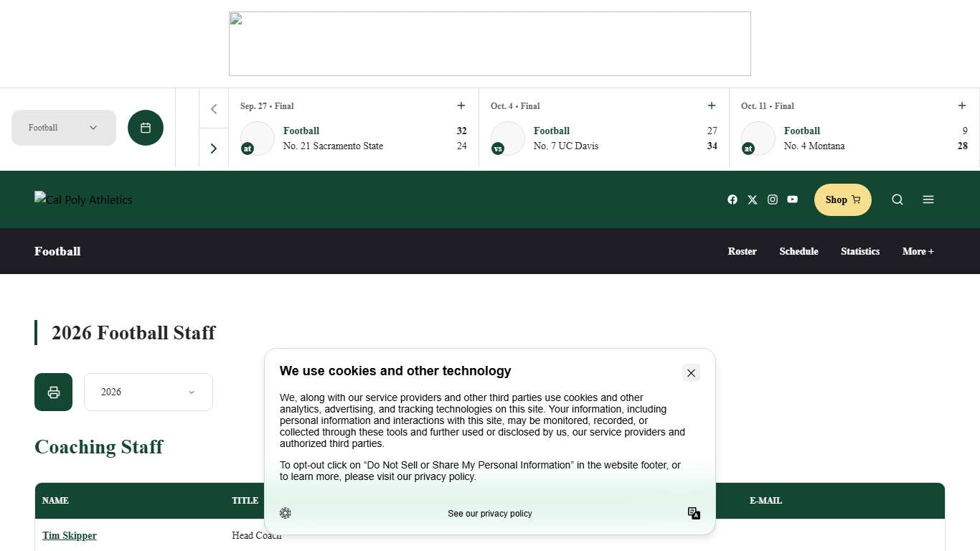Expand the More + navigation menu
Viewport: 980px width, 551px height.
(x=918, y=251)
